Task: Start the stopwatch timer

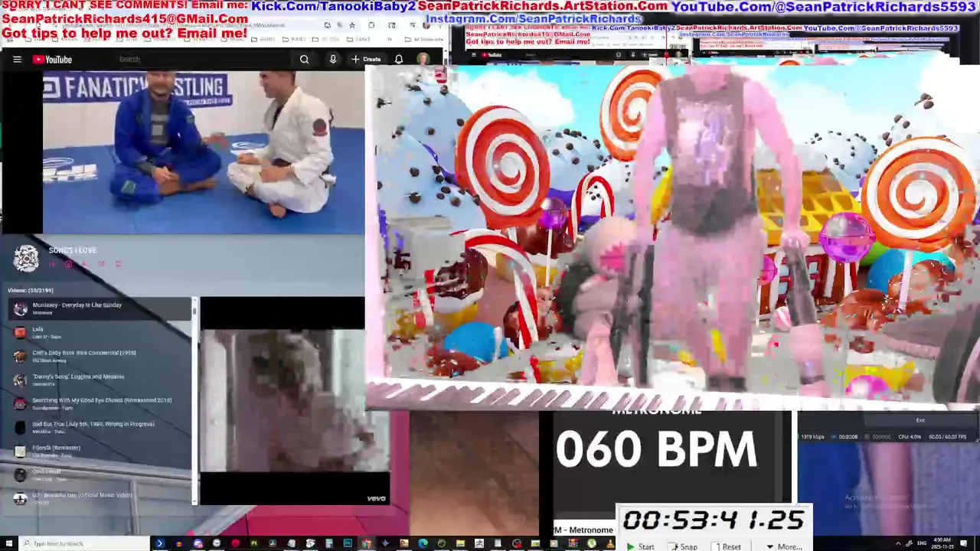Action: [x=641, y=546]
